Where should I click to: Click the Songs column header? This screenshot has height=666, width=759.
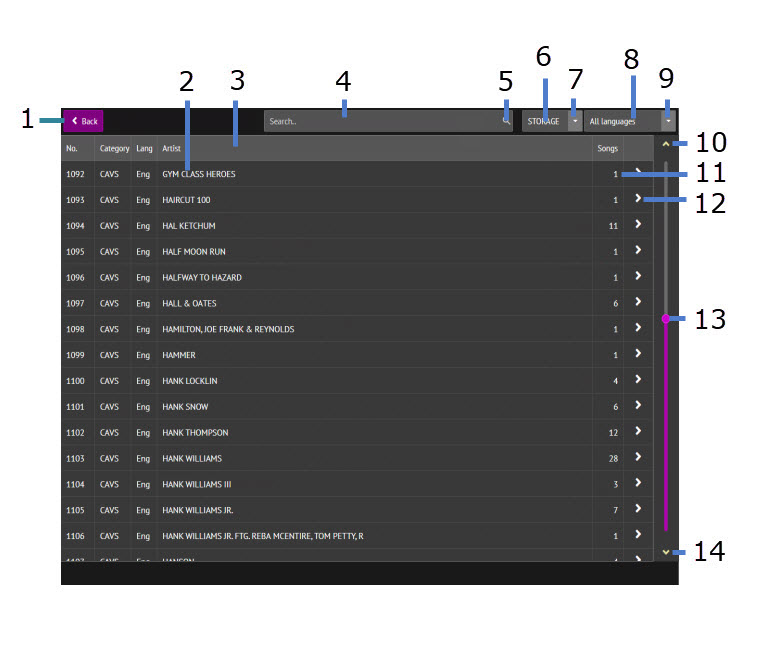click(607, 149)
